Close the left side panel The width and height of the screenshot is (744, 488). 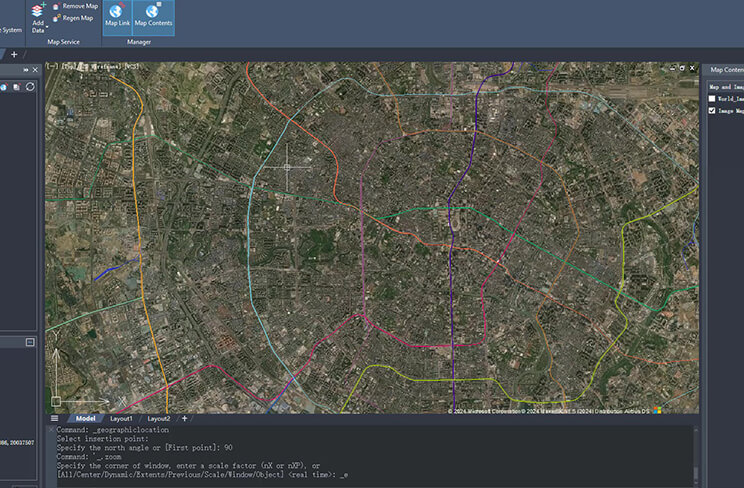(x=35, y=69)
